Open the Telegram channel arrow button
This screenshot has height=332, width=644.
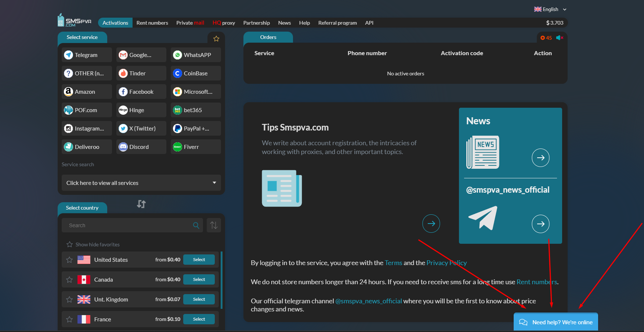(540, 224)
